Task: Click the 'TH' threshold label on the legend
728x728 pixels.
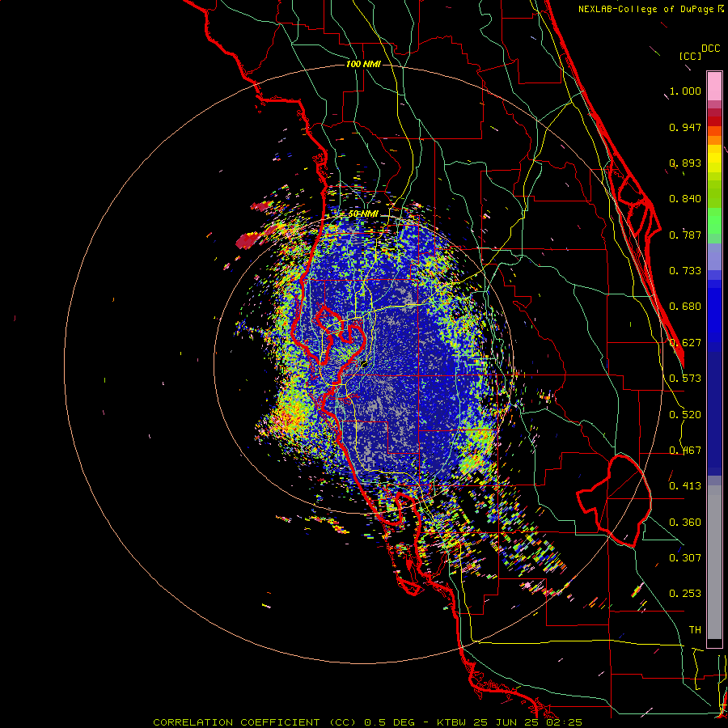Action: click(695, 630)
